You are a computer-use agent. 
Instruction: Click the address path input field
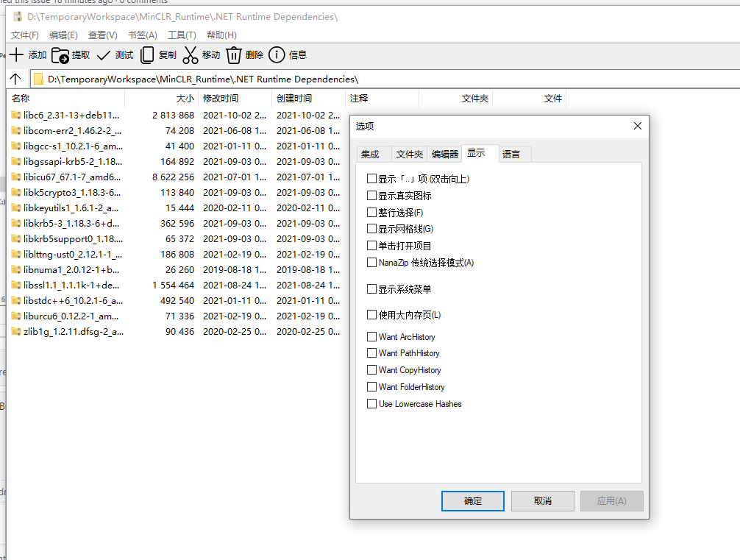385,79
